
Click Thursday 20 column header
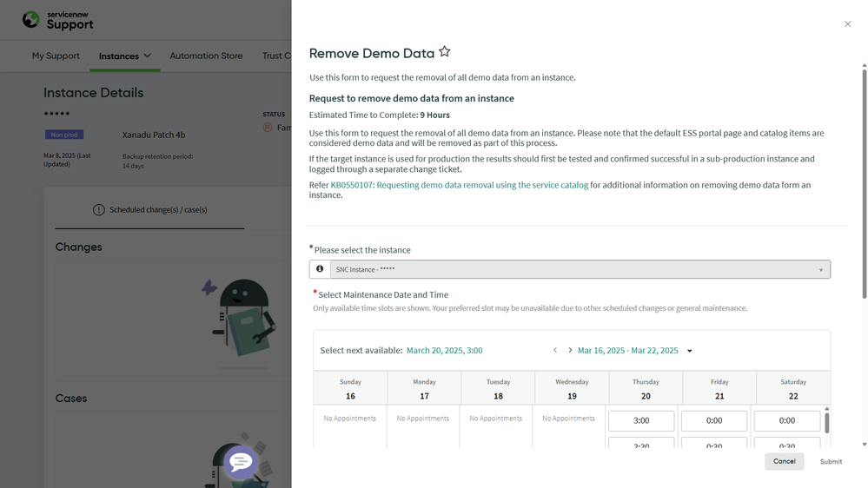click(646, 389)
